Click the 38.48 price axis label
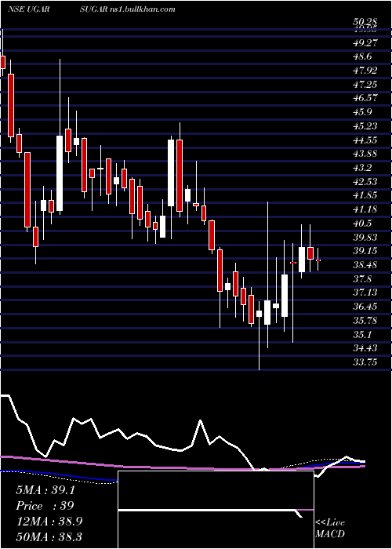The width and height of the screenshot is (392, 549). tap(366, 265)
